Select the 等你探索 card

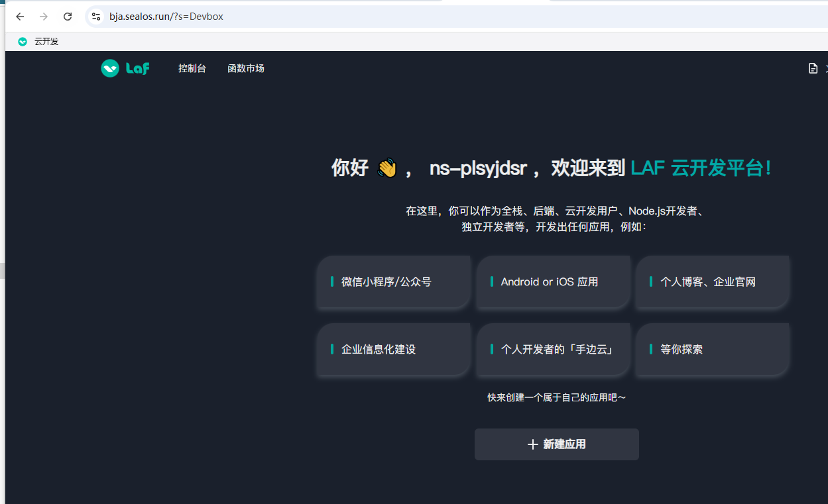coord(713,350)
